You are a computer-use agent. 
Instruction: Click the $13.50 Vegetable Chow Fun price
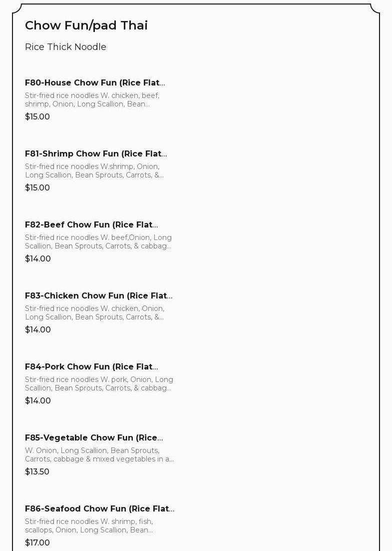point(37,472)
